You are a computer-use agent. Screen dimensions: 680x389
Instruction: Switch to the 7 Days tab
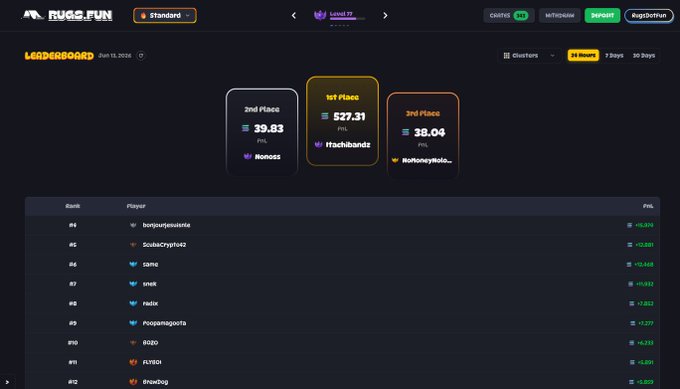[614, 56]
